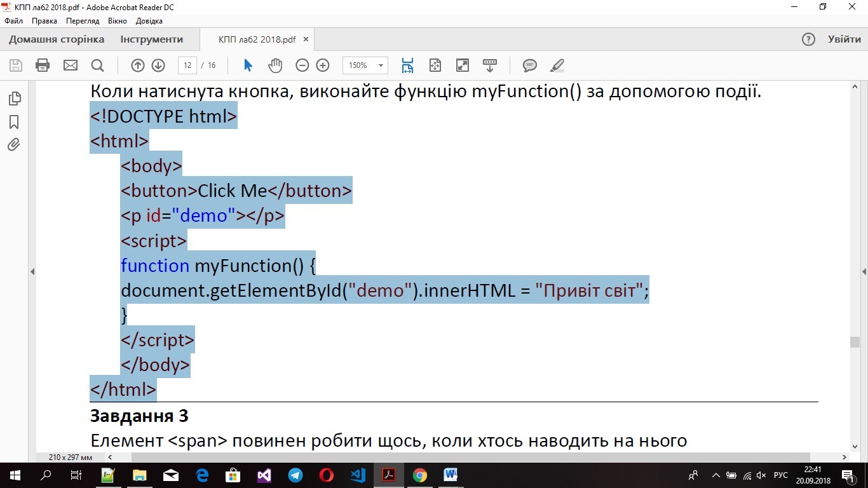Select the Hand pan tool
Image resolution: width=868 pixels, height=488 pixels.
[x=275, y=65]
